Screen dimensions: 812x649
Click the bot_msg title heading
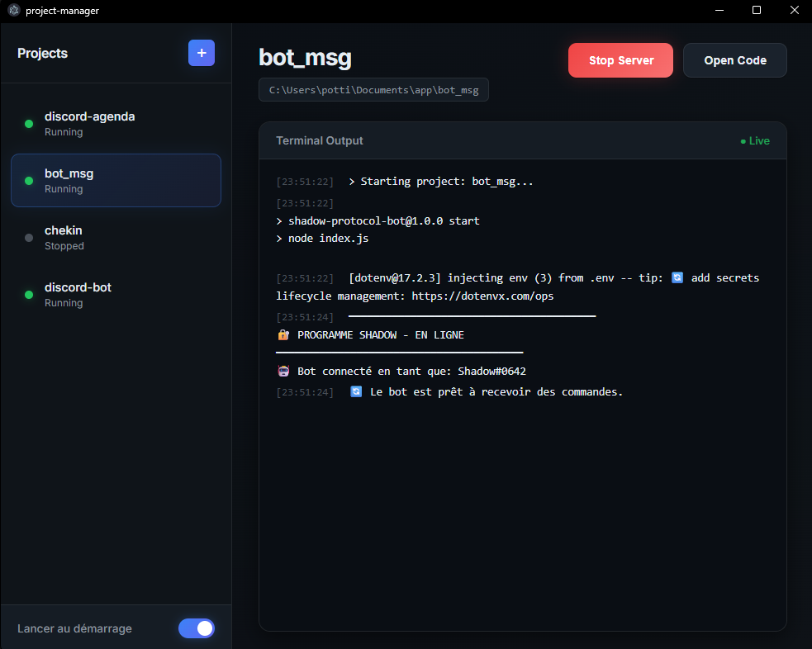pyautogui.click(x=305, y=59)
